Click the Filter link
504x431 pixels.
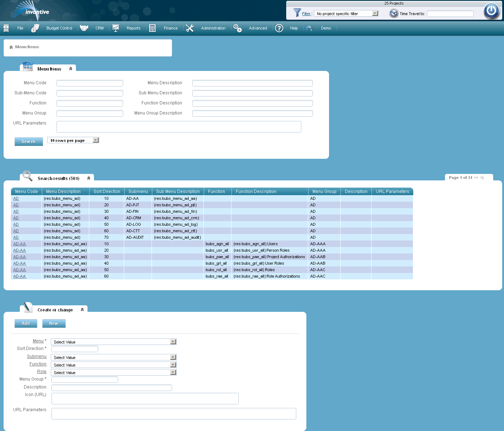306,14
